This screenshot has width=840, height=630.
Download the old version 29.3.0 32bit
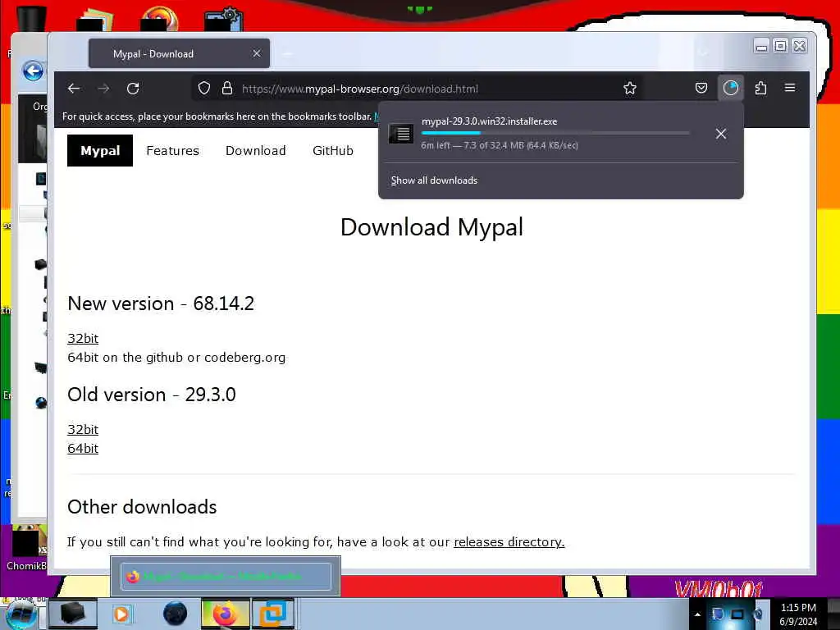click(x=83, y=430)
